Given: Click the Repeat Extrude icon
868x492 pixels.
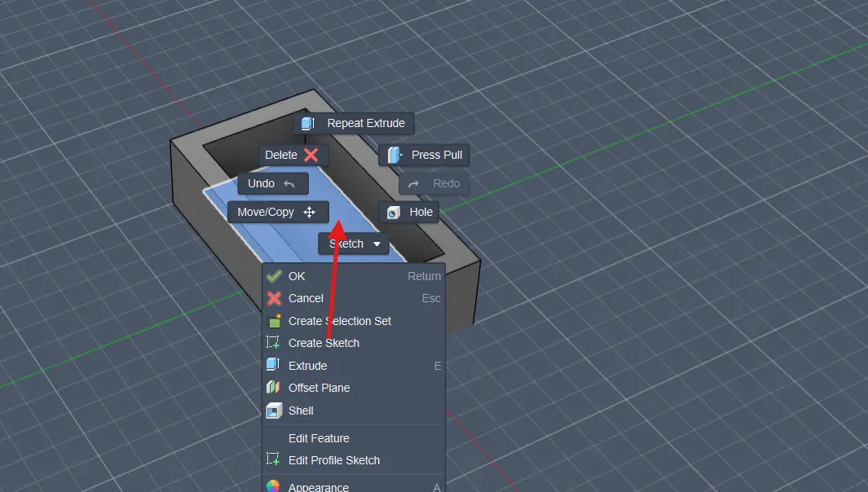Looking at the screenshot, I should [x=308, y=123].
